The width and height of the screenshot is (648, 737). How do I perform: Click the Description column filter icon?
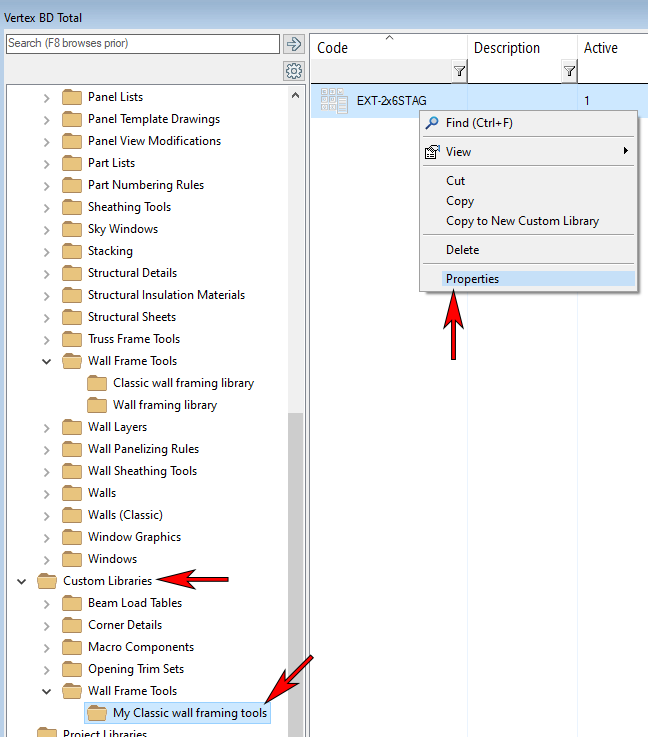pyautogui.click(x=569, y=71)
